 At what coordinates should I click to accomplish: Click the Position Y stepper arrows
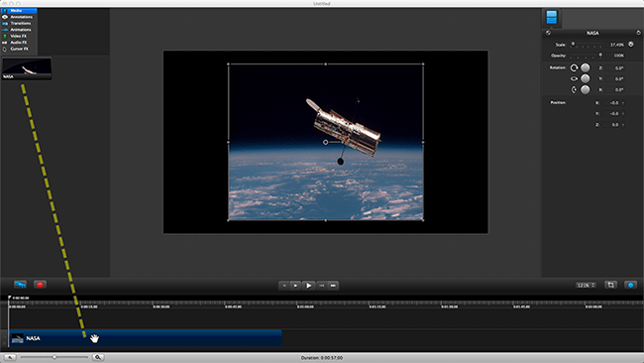(x=623, y=113)
